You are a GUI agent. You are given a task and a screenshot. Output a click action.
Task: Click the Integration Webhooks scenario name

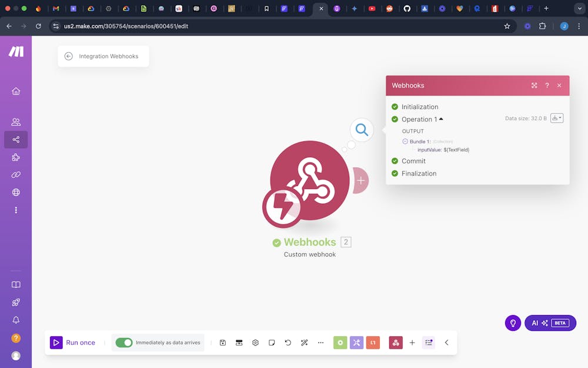click(x=109, y=57)
